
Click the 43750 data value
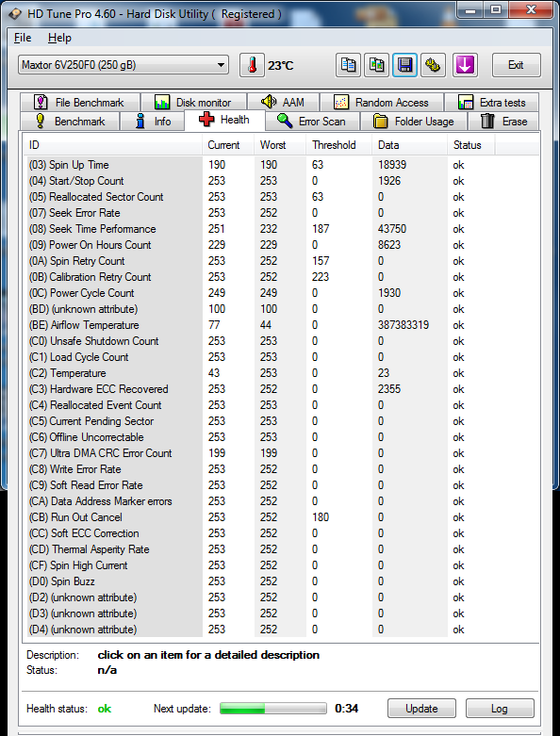392,229
